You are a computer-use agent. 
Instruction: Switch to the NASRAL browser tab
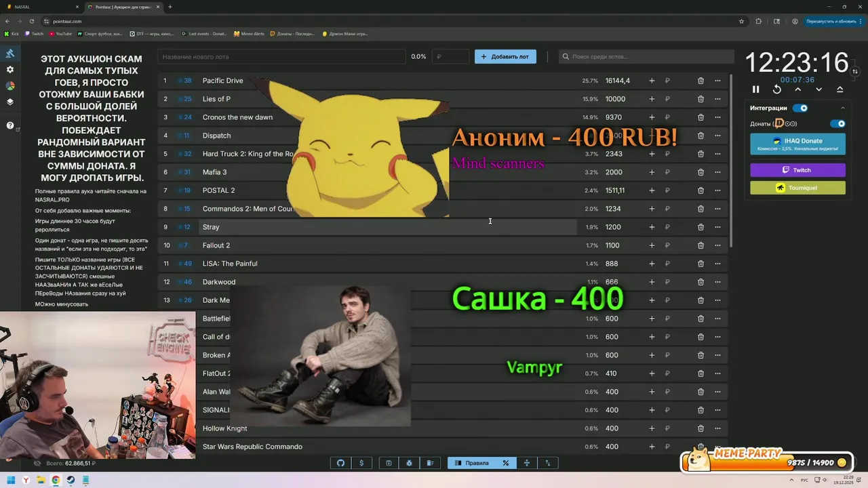[41, 7]
